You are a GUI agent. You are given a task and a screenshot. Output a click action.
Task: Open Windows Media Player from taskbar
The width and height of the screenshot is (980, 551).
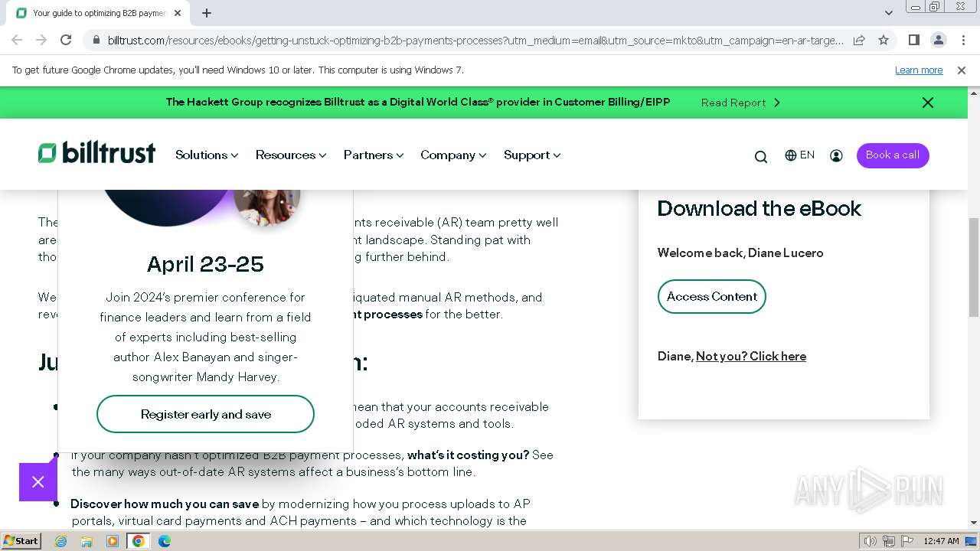(x=113, y=541)
